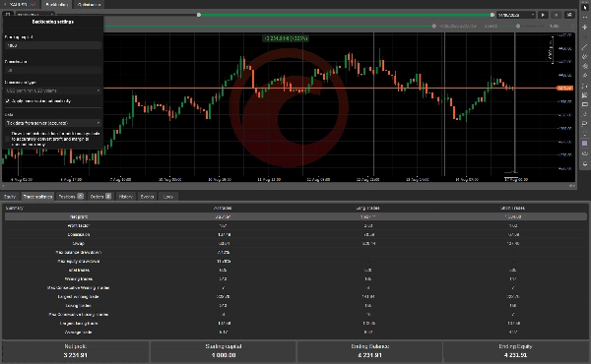Click the purple color square in right toolbar
The image size is (591, 364).
point(584,144)
